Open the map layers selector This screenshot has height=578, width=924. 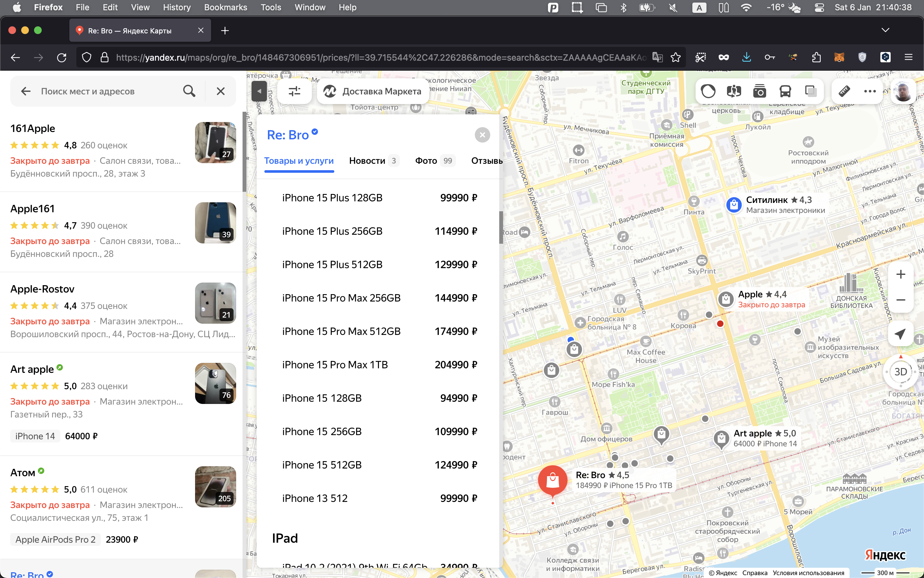[x=811, y=91]
